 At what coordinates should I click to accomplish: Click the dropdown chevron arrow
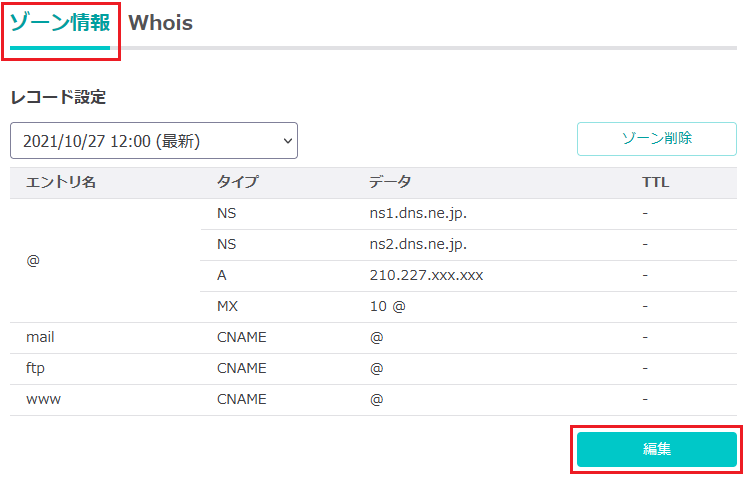click(288, 141)
